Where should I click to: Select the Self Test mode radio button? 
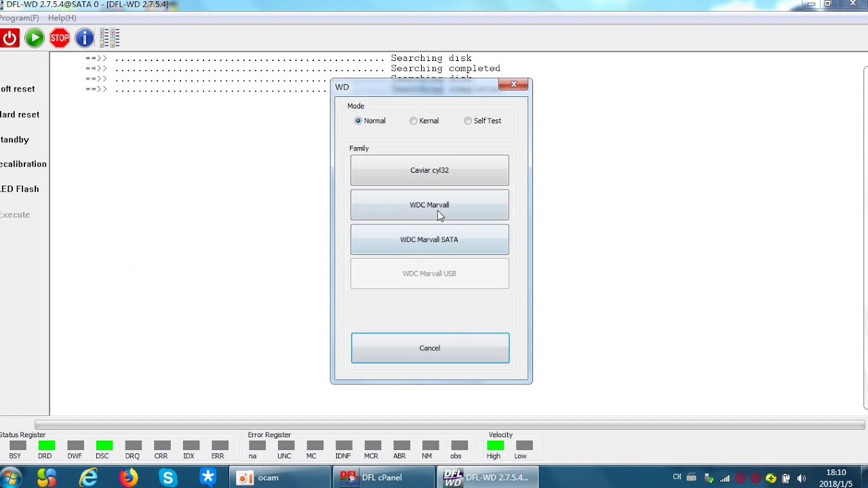click(x=468, y=121)
